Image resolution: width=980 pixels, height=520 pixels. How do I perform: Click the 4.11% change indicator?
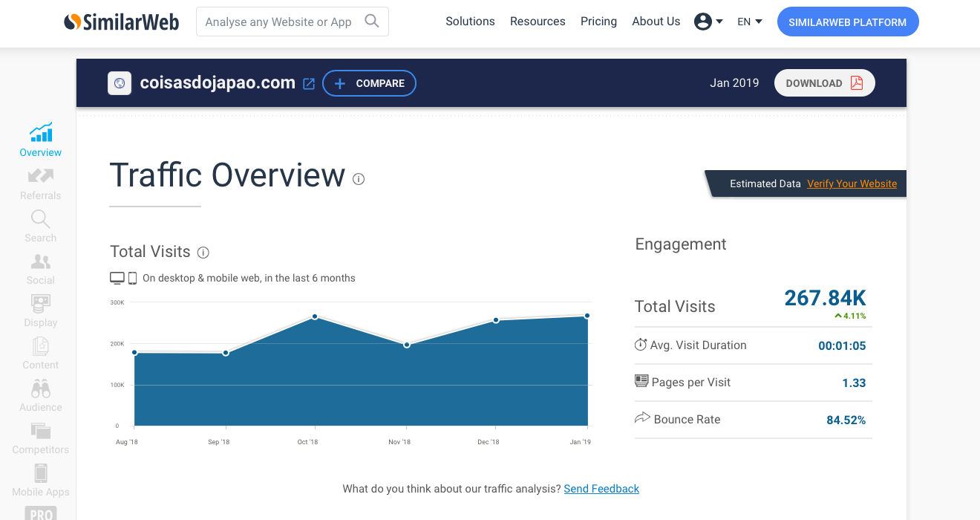tap(850, 316)
